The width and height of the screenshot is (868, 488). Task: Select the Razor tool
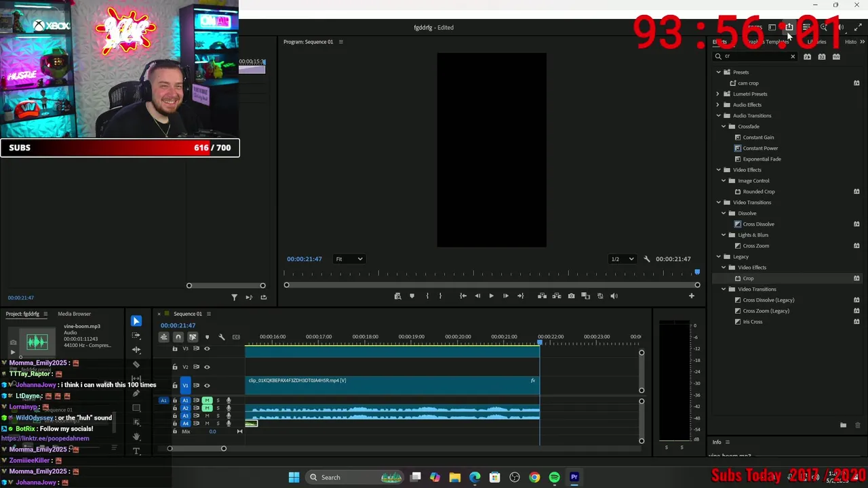pos(136,365)
